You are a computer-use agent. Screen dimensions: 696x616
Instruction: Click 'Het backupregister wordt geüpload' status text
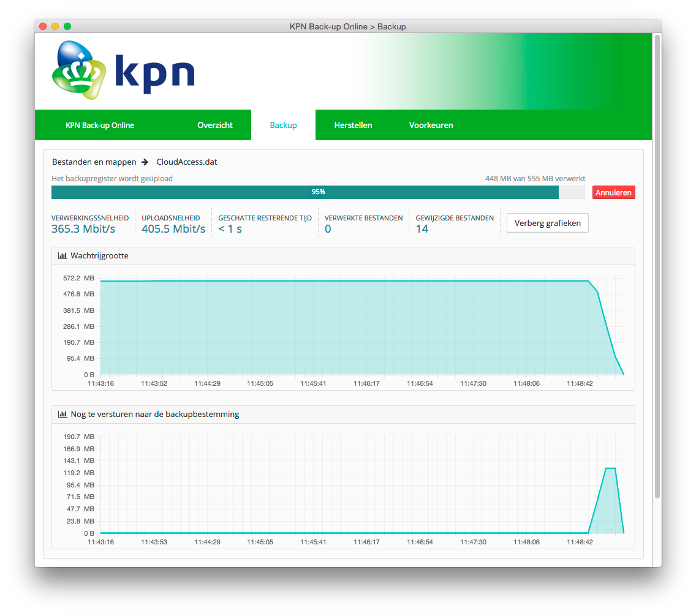(x=112, y=179)
